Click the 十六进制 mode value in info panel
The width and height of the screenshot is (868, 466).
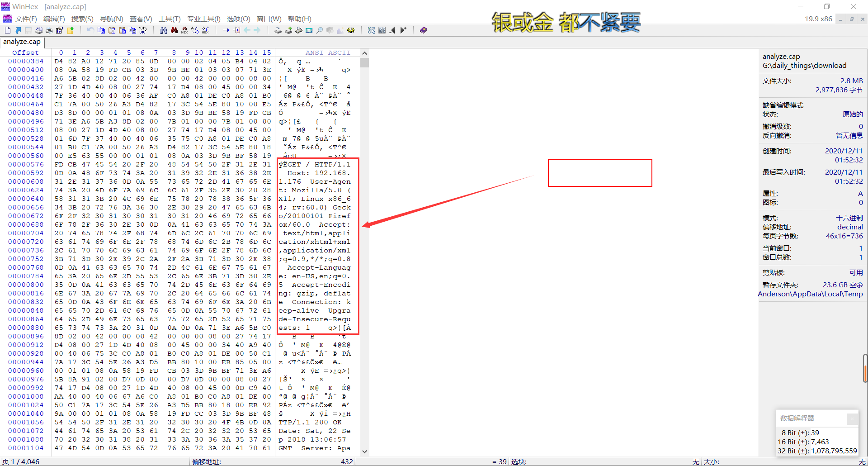[849, 218]
